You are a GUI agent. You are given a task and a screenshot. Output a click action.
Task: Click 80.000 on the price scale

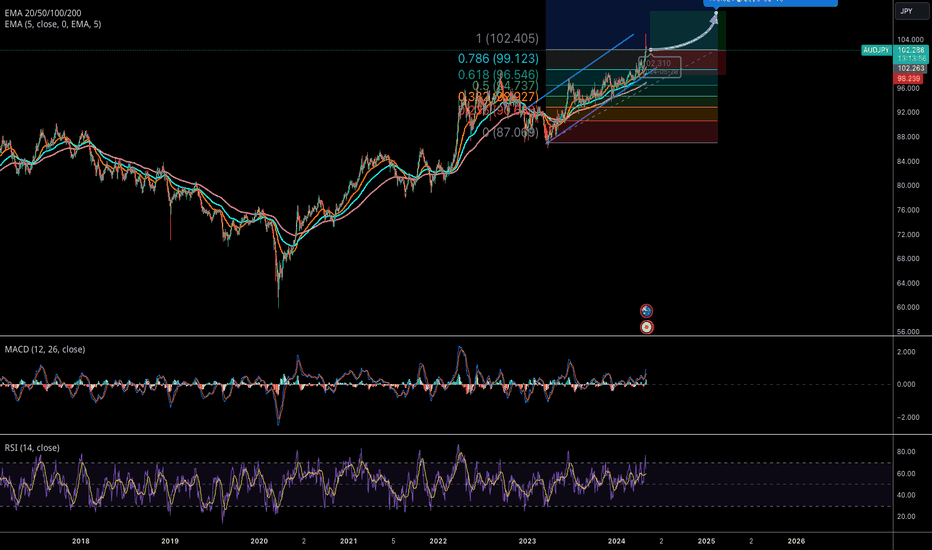(908, 186)
